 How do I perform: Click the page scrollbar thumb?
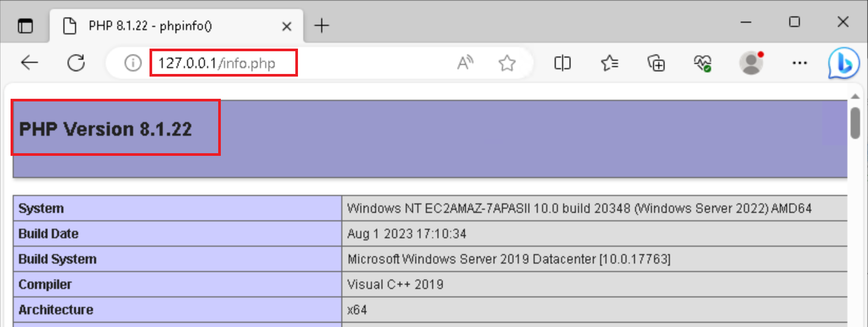tap(855, 123)
